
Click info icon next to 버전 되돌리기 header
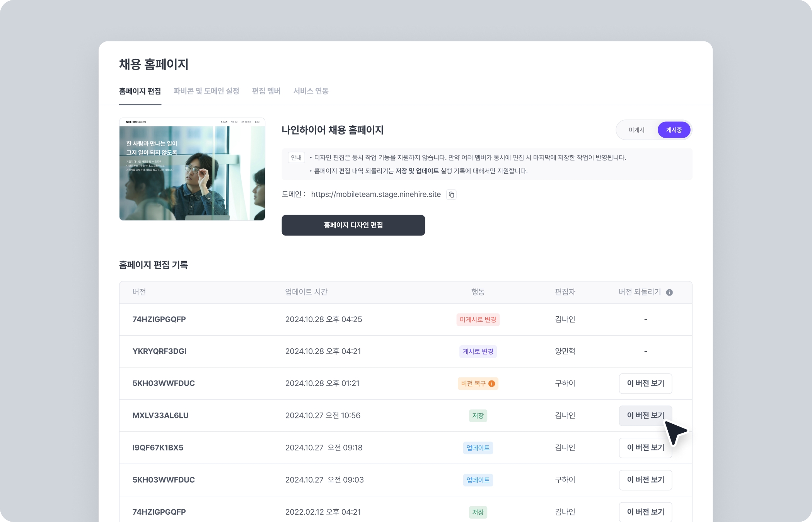pos(669,292)
